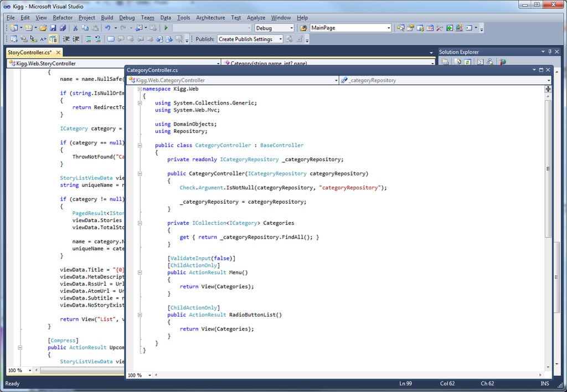567x392 pixels.
Task: Click the Find in Files icon beside Debug
Action: (x=303, y=28)
